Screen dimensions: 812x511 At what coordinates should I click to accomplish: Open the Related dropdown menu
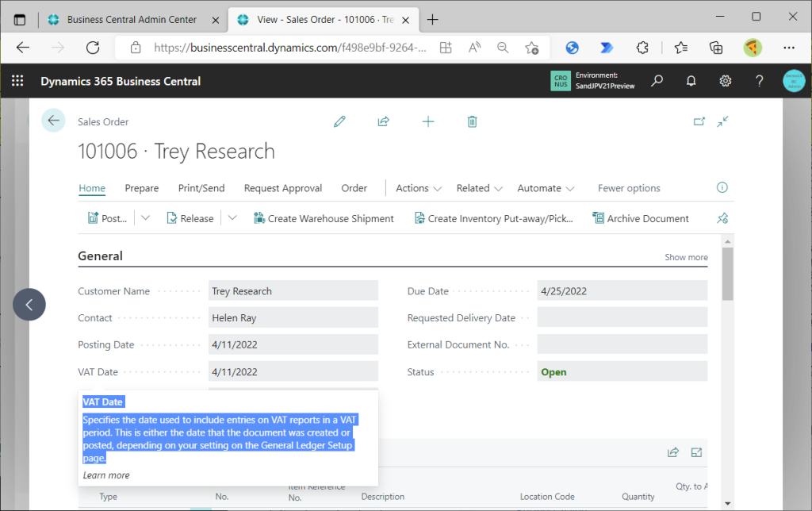[x=479, y=188]
